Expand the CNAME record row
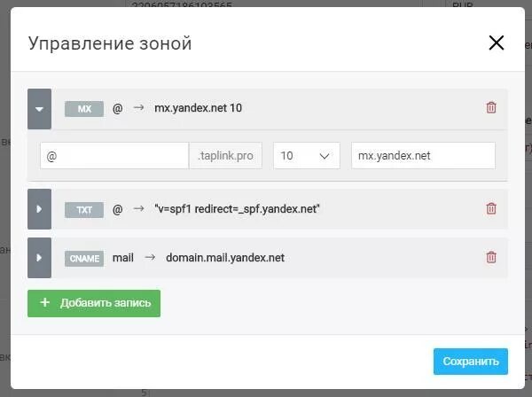Viewport: 532px width, 397px height. 39,258
